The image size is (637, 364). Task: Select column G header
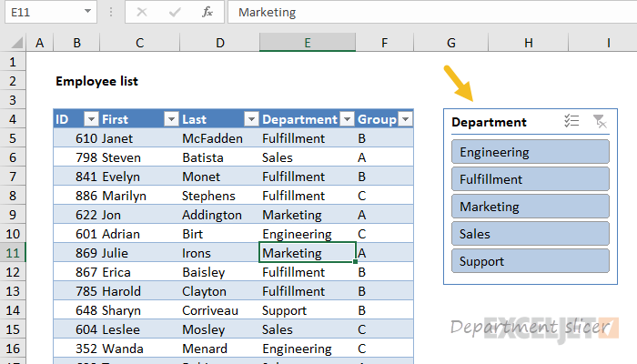click(x=451, y=43)
